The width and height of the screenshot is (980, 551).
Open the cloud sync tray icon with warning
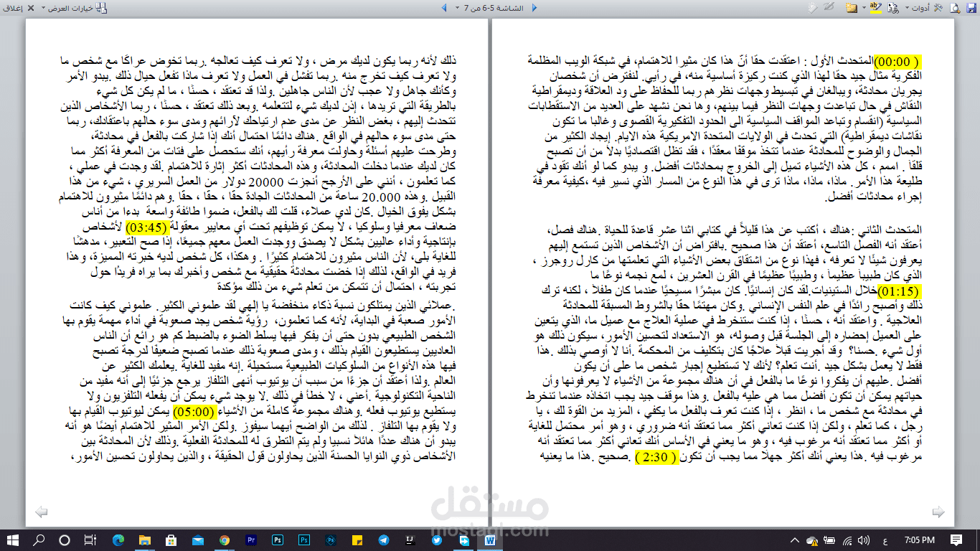pos(812,541)
